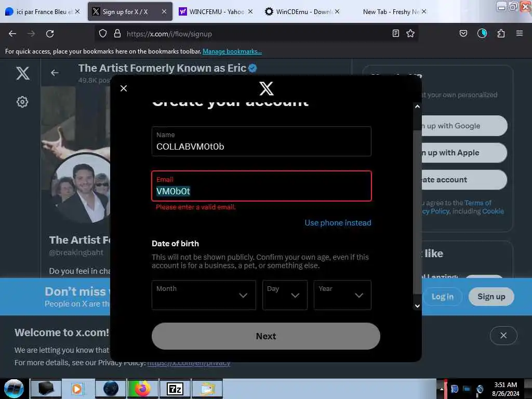
Task: Show hidden tray icons arrow
Action: tap(442, 389)
